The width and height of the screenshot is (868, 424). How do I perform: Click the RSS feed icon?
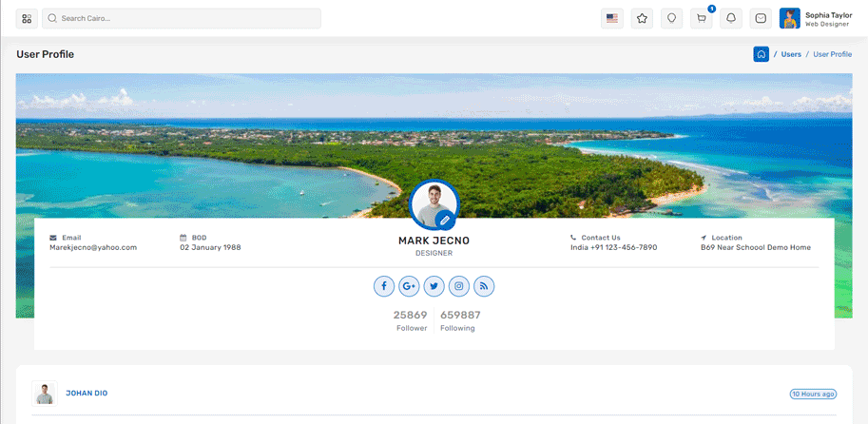484,286
